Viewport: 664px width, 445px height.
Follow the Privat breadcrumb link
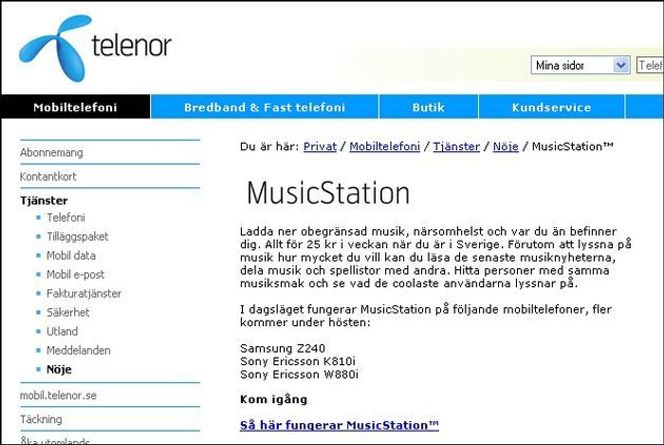pos(320,146)
